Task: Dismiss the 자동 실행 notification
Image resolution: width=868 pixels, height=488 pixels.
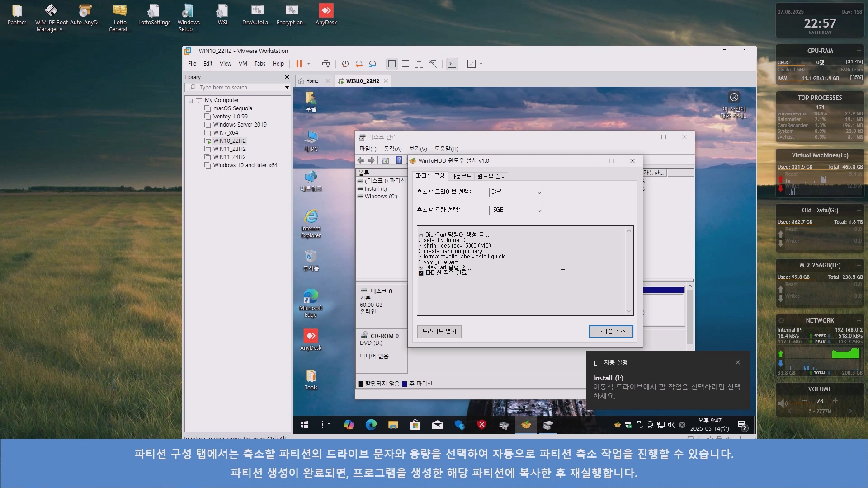Action: coord(738,362)
